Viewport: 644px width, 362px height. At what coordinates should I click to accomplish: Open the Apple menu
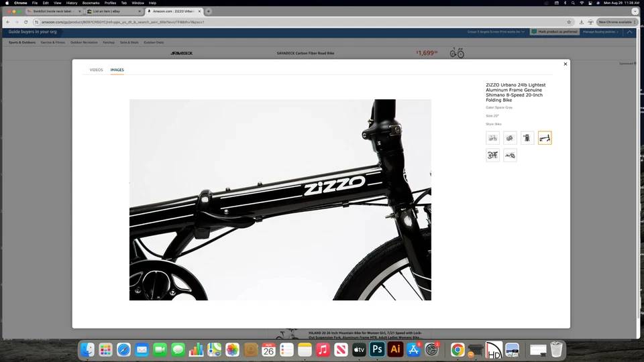(7, 3)
